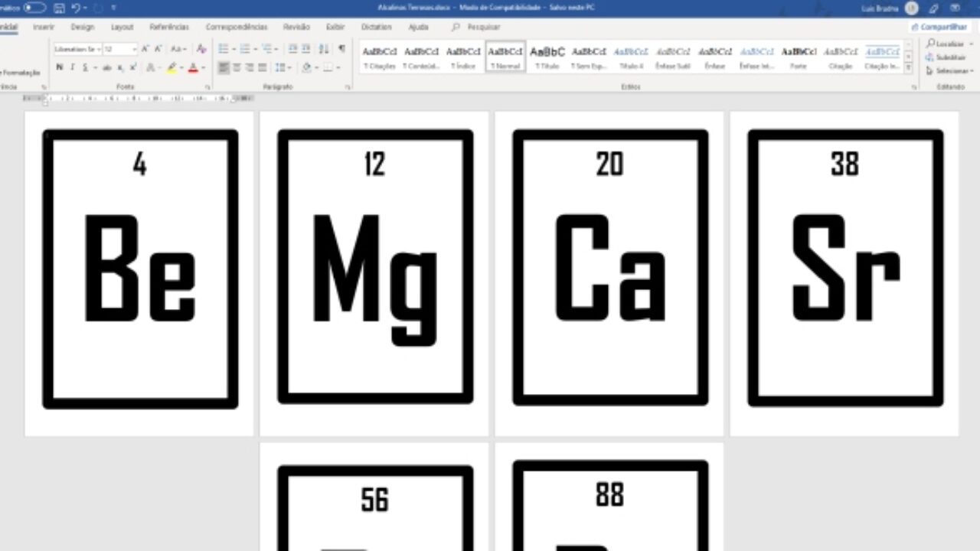
Task: Select the Forte style
Action: [x=799, y=57]
